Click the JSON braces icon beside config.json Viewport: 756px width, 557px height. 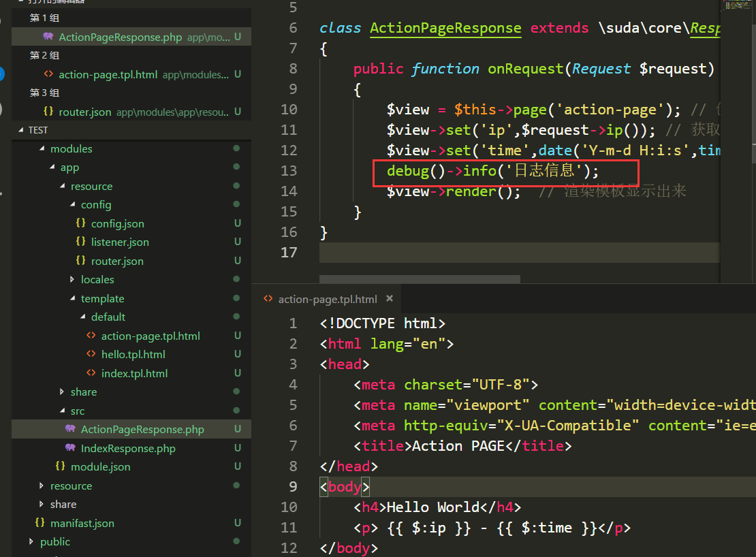click(x=80, y=223)
